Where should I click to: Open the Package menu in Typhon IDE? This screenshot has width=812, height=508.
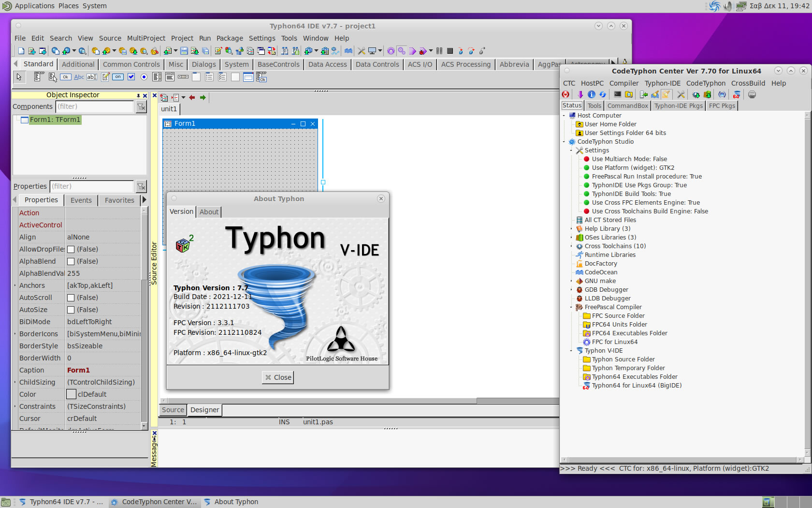[230, 38]
